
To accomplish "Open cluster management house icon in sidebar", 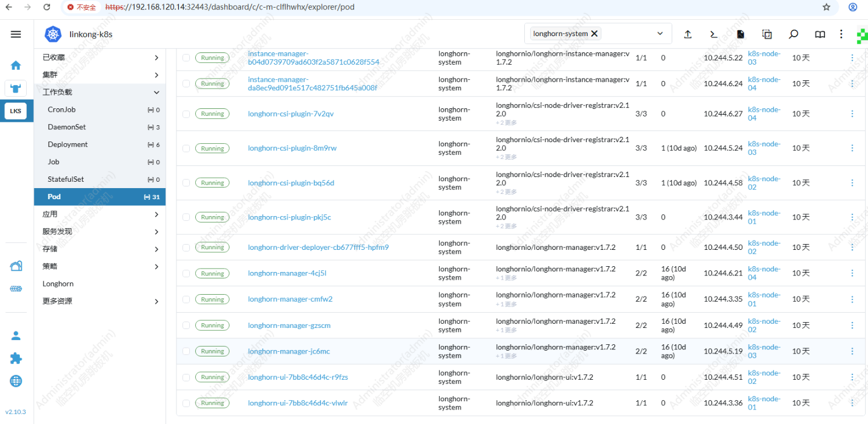I will coord(16,266).
